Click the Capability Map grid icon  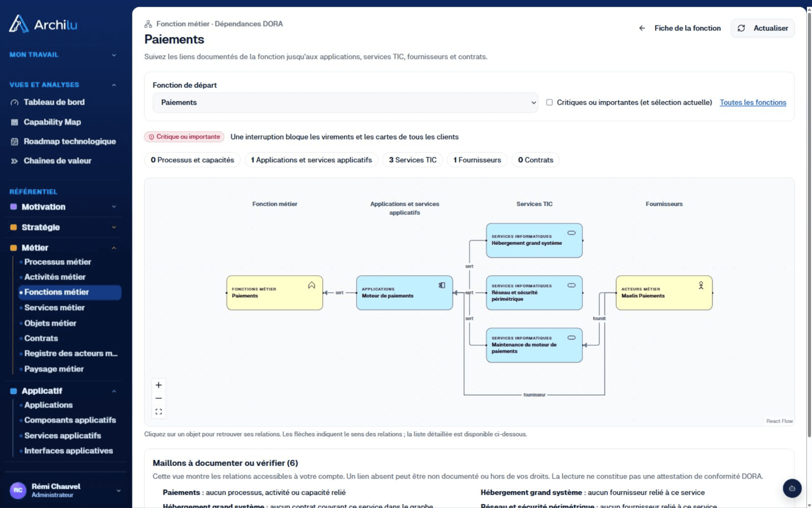click(15, 122)
